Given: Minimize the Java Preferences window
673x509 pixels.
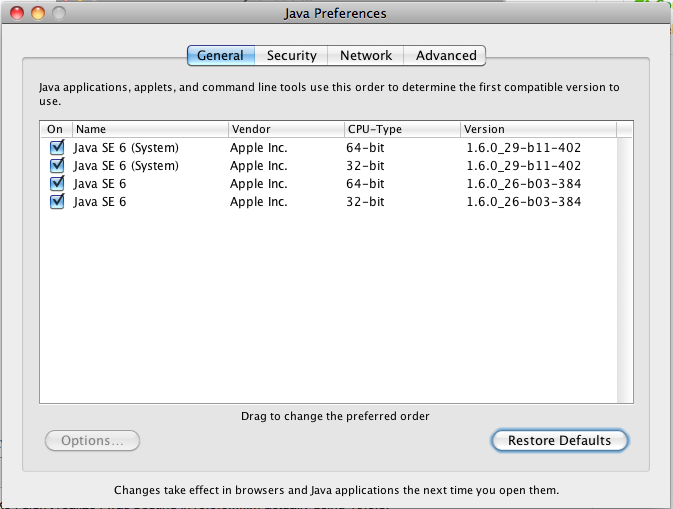Looking at the screenshot, I should tap(38, 13).
